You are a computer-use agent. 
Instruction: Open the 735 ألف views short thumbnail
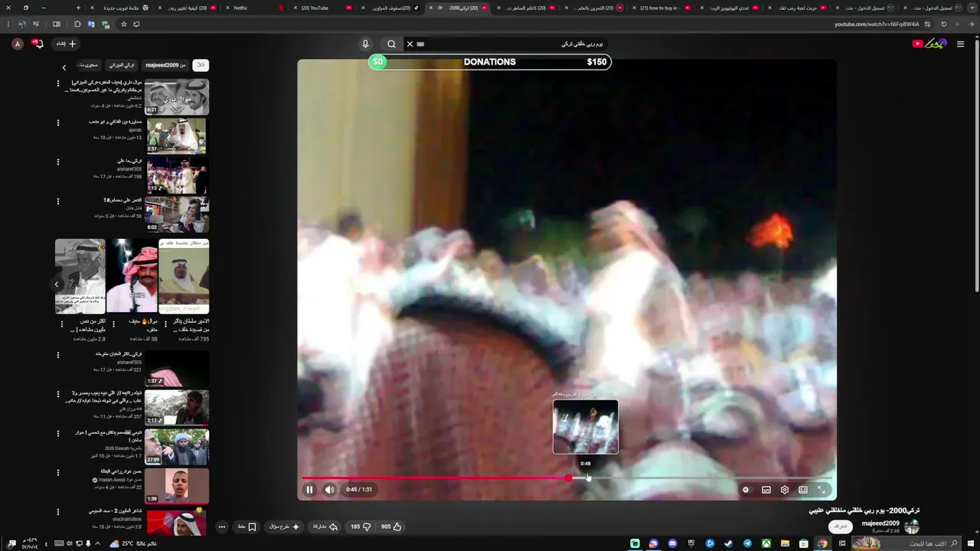[184, 276]
